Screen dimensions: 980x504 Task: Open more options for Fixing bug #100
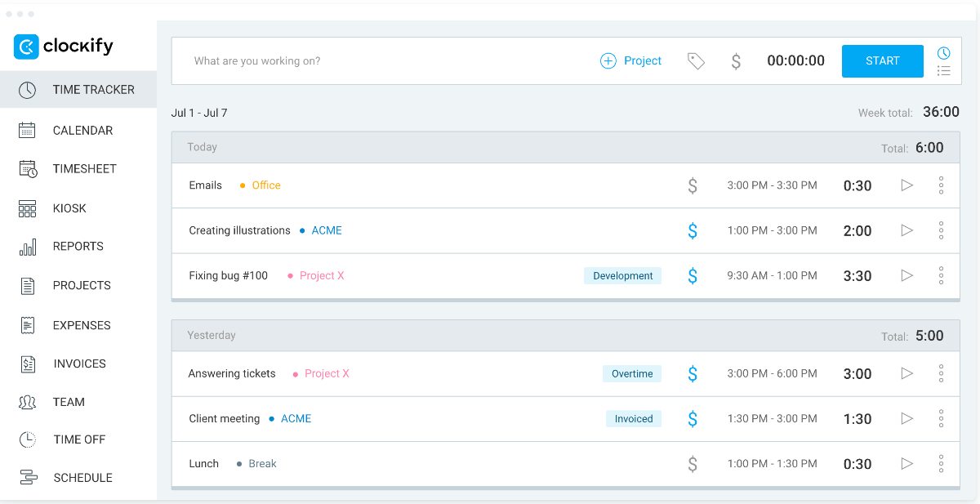tap(941, 276)
